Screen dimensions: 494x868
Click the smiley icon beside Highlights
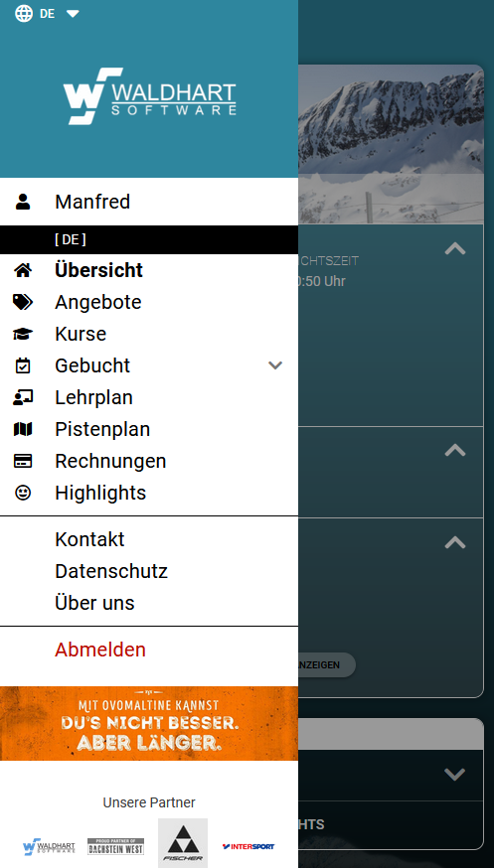pos(23,493)
